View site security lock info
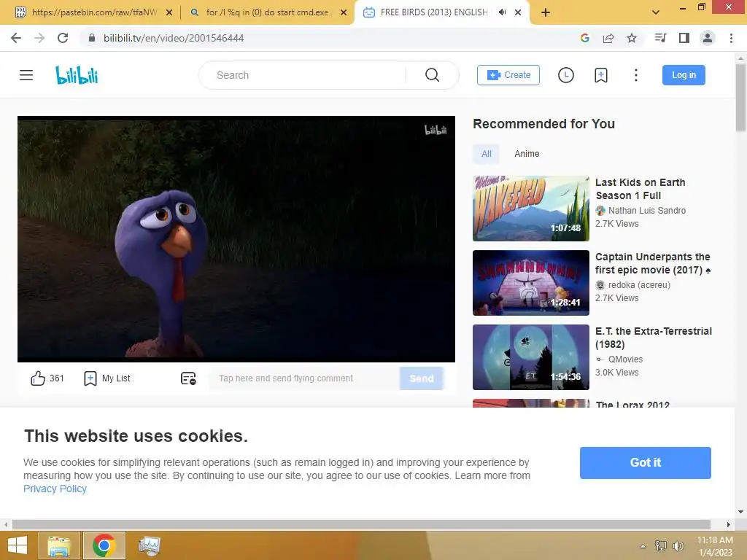This screenshot has height=560, width=747. [92, 38]
